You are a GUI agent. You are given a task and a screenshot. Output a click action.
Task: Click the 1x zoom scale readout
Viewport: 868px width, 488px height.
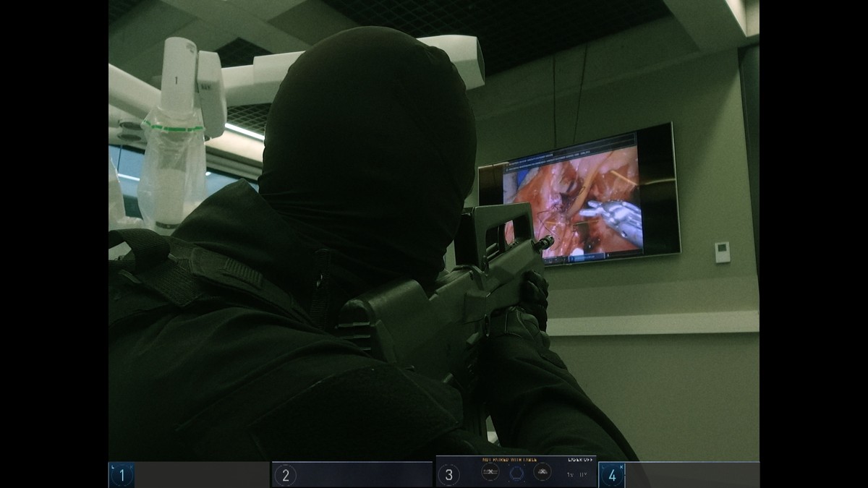pos(571,475)
